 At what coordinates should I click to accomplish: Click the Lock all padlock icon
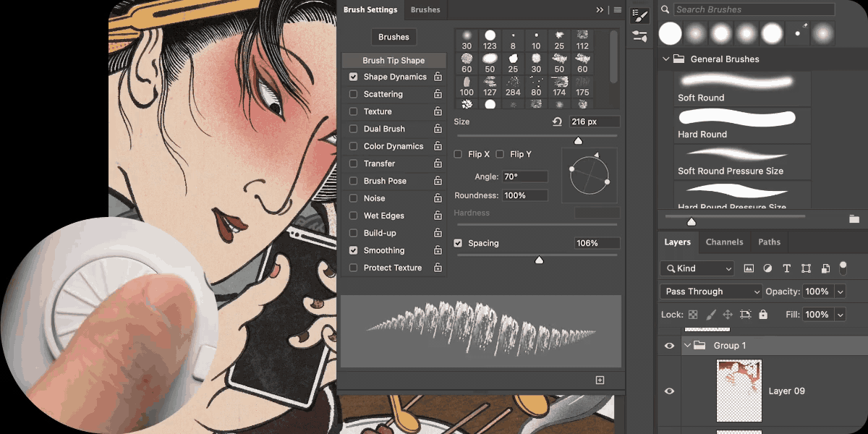[x=763, y=315]
